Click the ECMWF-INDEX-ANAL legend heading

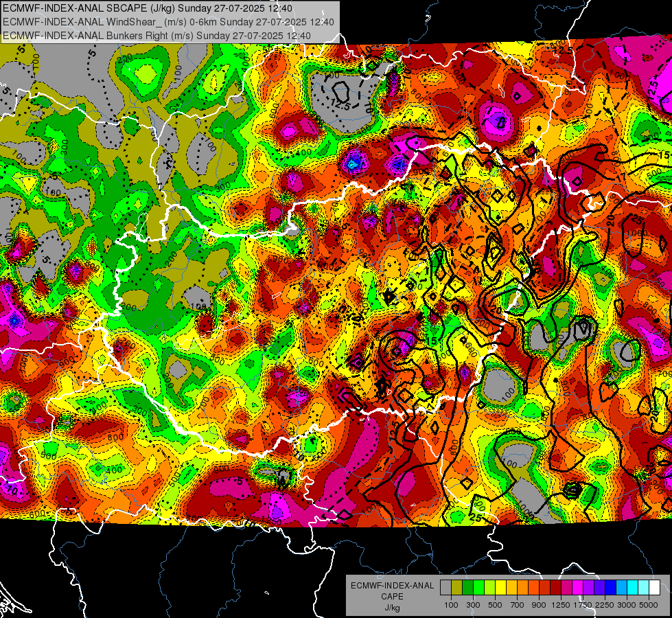(x=392, y=586)
